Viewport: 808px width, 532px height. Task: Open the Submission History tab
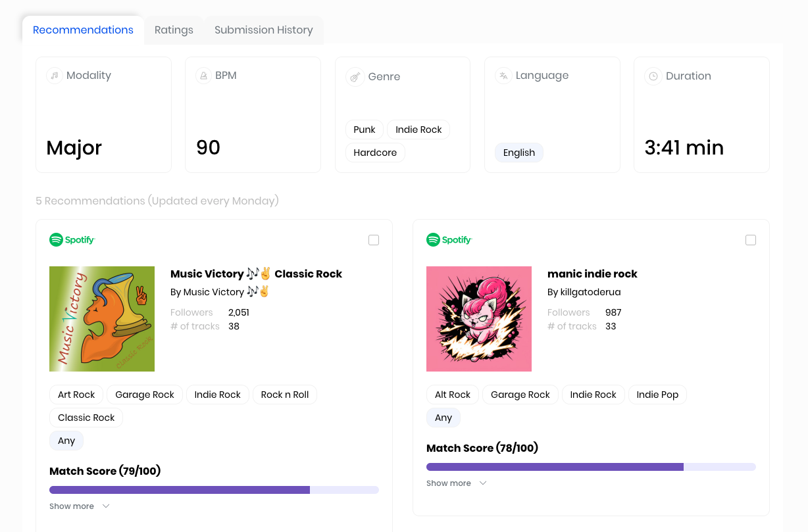(263, 30)
